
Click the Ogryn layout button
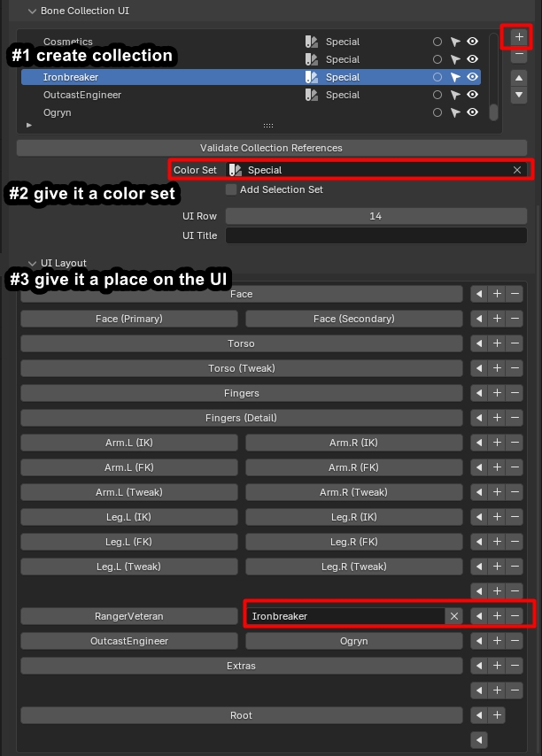coord(354,641)
